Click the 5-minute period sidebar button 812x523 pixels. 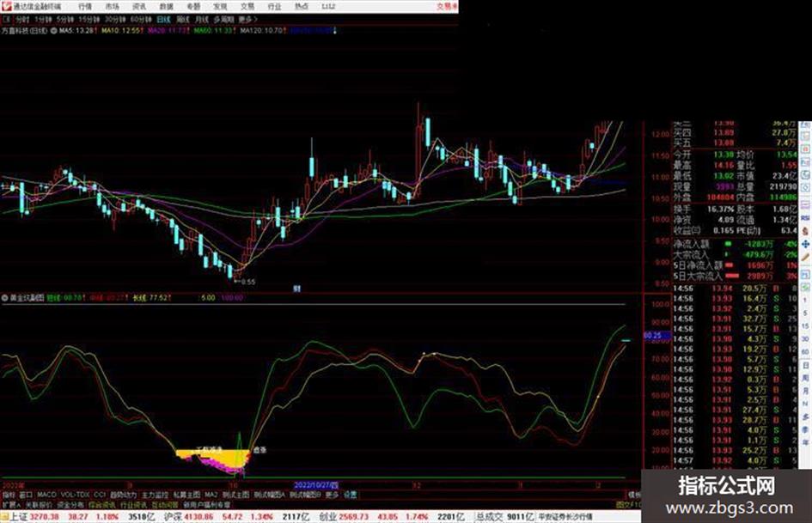[805, 313]
